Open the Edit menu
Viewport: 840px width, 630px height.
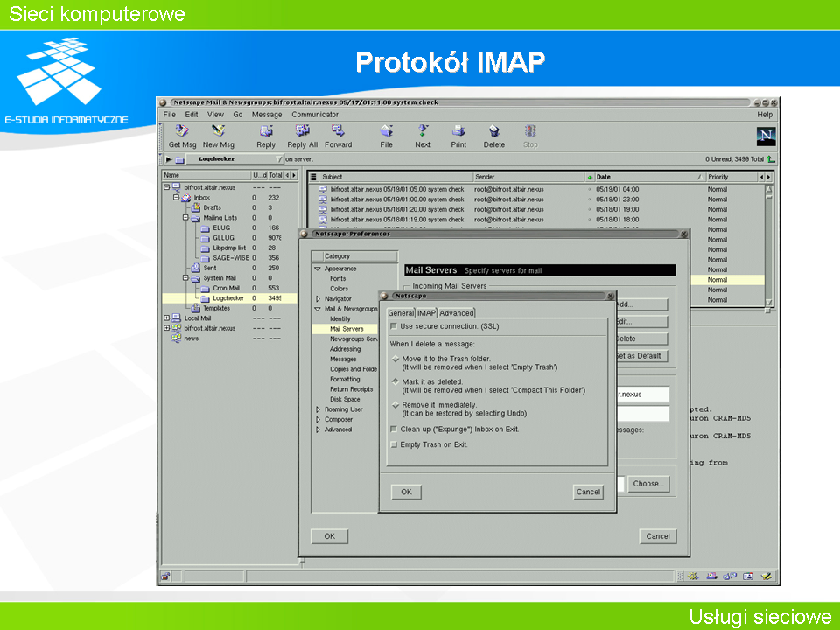click(192, 115)
